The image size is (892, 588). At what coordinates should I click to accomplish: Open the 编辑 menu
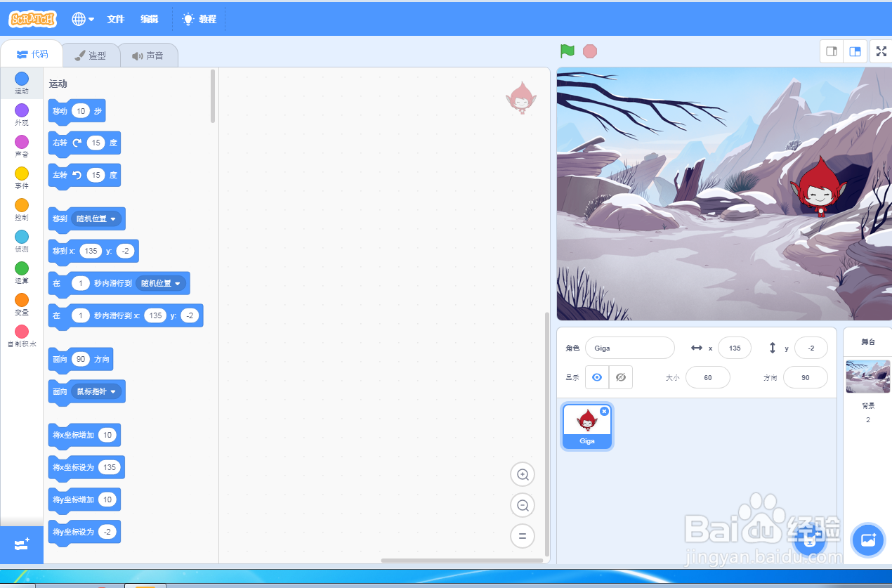tap(150, 19)
